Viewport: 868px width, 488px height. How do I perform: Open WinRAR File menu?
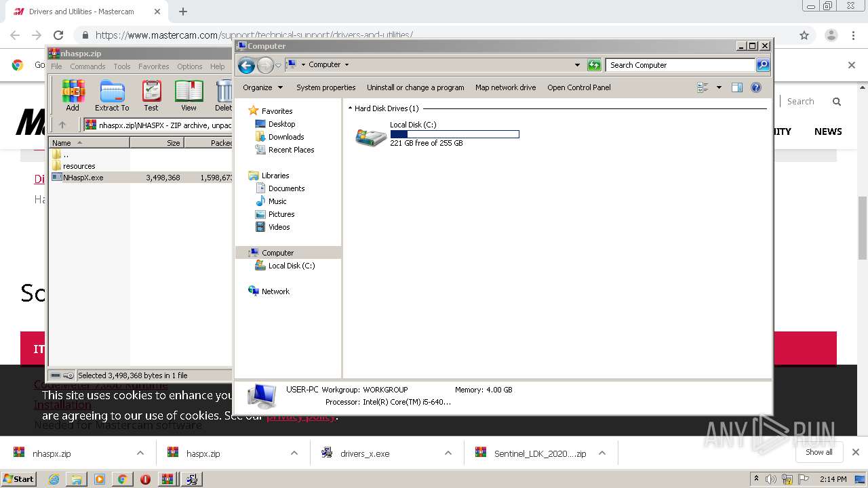click(x=56, y=66)
